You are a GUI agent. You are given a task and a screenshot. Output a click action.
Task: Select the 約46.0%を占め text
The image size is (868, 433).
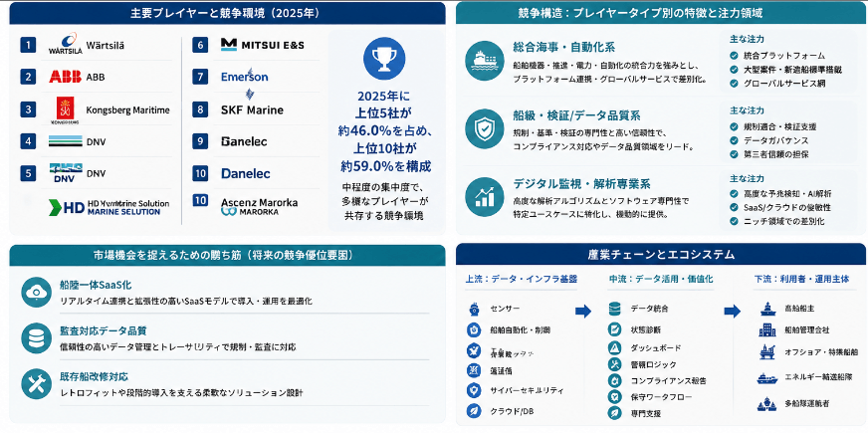pos(384,130)
